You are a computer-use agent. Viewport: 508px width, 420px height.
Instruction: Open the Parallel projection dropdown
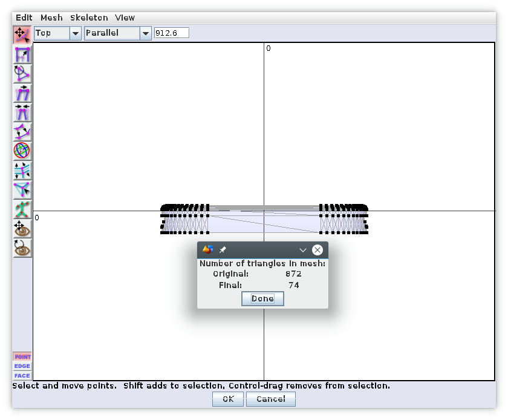pyautogui.click(x=117, y=33)
